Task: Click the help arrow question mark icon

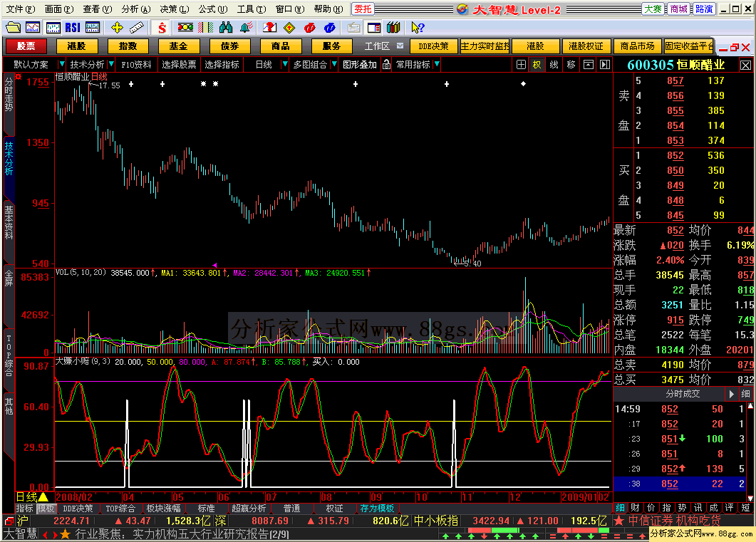Action: tap(418, 28)
